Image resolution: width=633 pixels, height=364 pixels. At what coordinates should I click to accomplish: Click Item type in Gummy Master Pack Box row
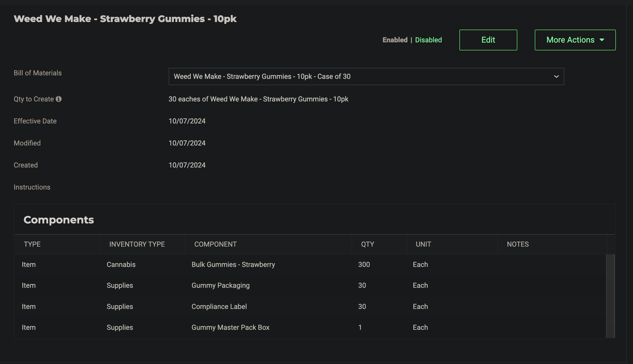click(29, 327)
